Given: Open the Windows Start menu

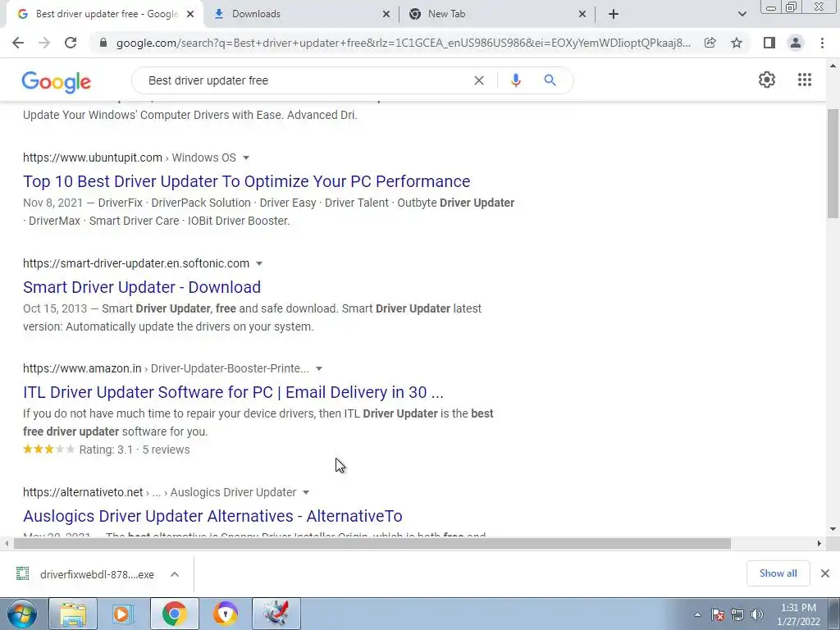Looking at the screenshot, I should click(21, 614).
